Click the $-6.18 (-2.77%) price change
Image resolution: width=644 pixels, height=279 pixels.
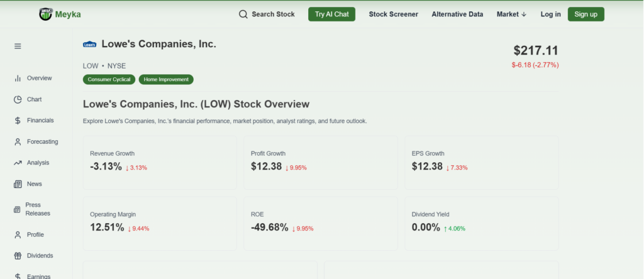click(x=535, y=65)
